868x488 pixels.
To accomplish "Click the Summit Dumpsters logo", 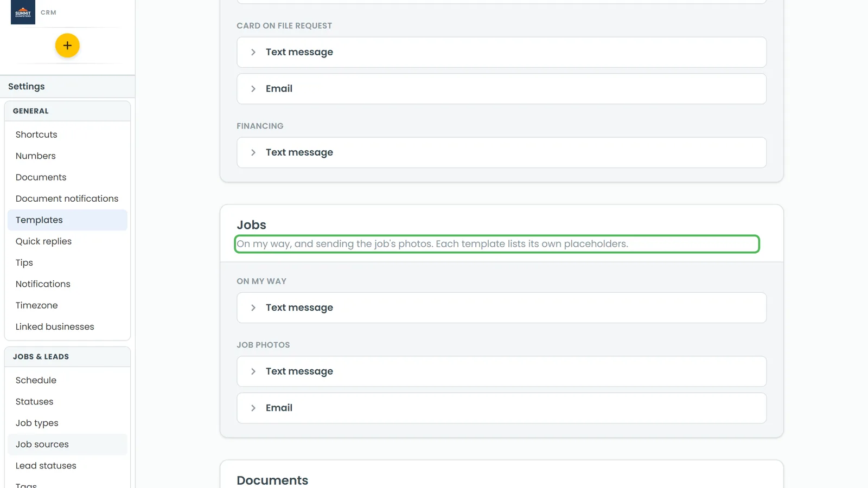I will pyautogui.click(x=23, y=12).
